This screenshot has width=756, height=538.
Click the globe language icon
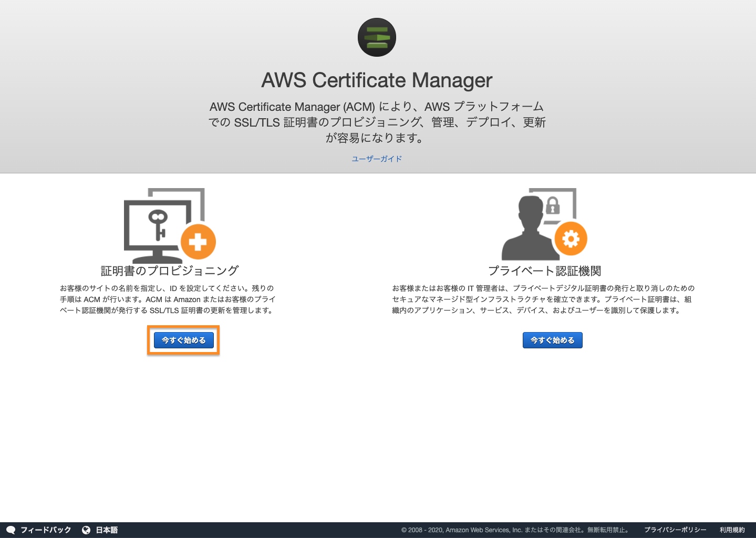click(86, 530)
